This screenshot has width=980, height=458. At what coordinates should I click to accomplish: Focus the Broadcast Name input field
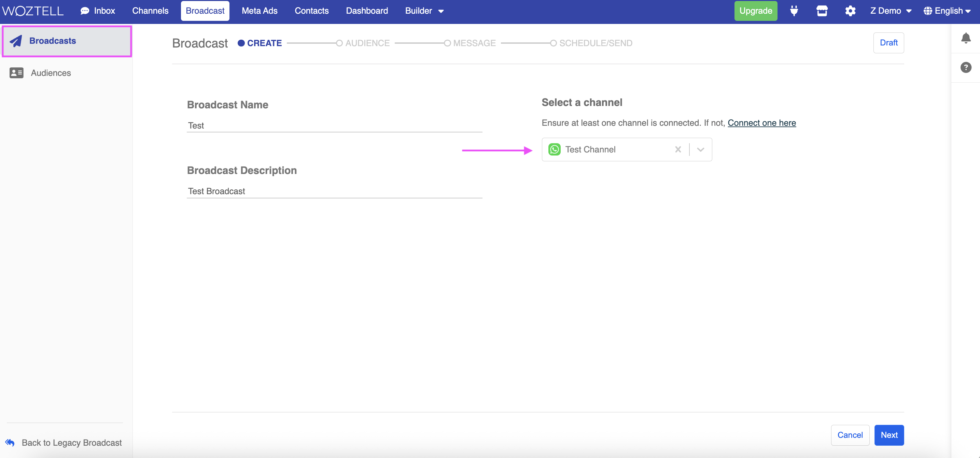(x=334, y=125)
